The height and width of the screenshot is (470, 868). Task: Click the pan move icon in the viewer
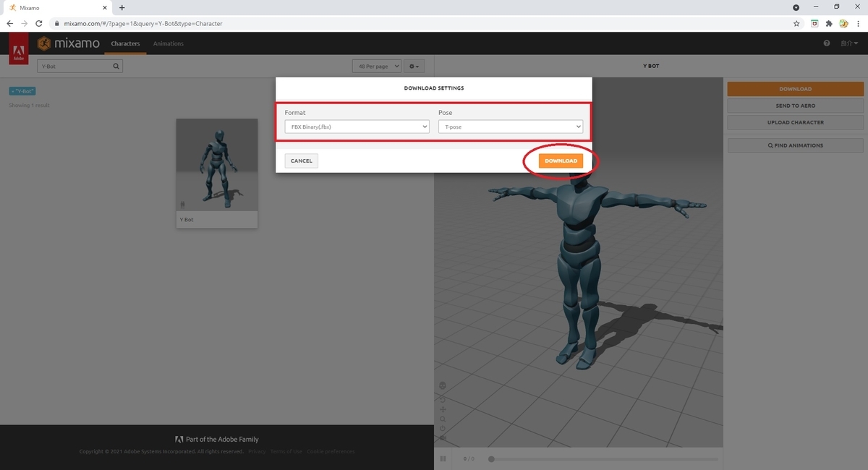[x=443, y=409]
